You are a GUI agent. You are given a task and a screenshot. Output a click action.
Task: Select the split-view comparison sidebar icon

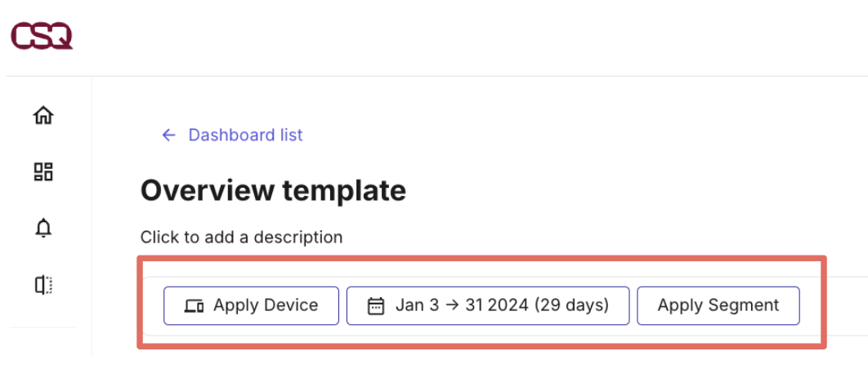click(43, 285)
